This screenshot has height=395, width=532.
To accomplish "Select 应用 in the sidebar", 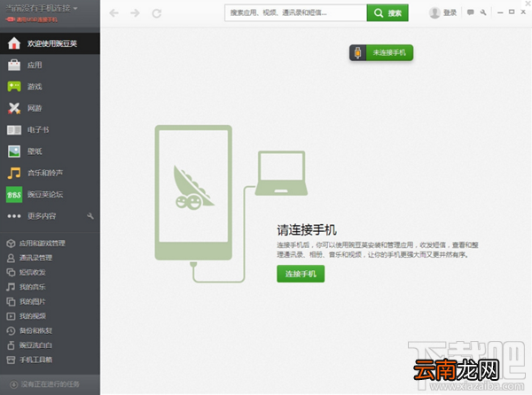I will click(50, 65).
